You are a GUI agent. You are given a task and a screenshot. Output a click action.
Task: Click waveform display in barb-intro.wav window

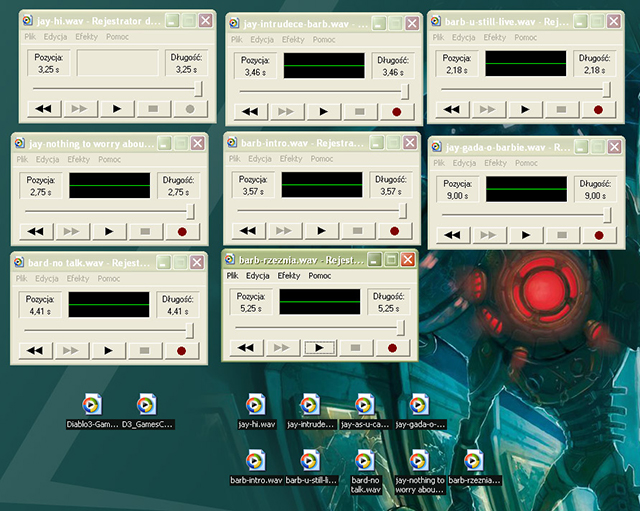(322, 184)
